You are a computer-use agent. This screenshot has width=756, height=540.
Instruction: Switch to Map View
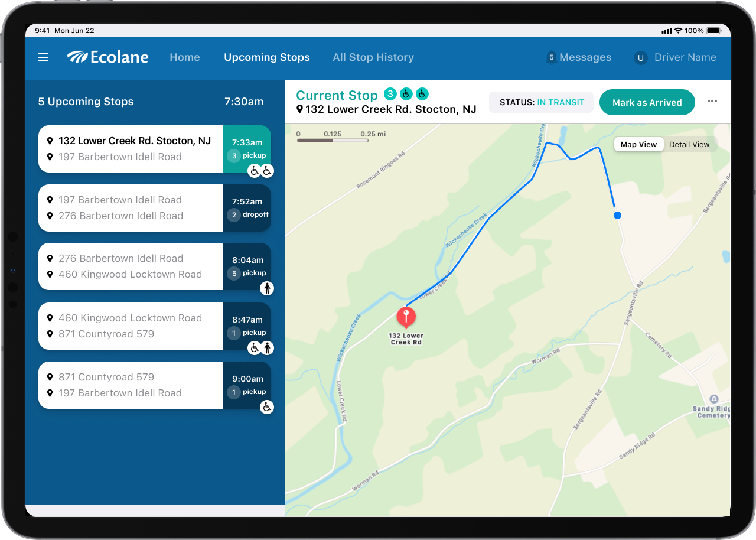pos(638,145)
